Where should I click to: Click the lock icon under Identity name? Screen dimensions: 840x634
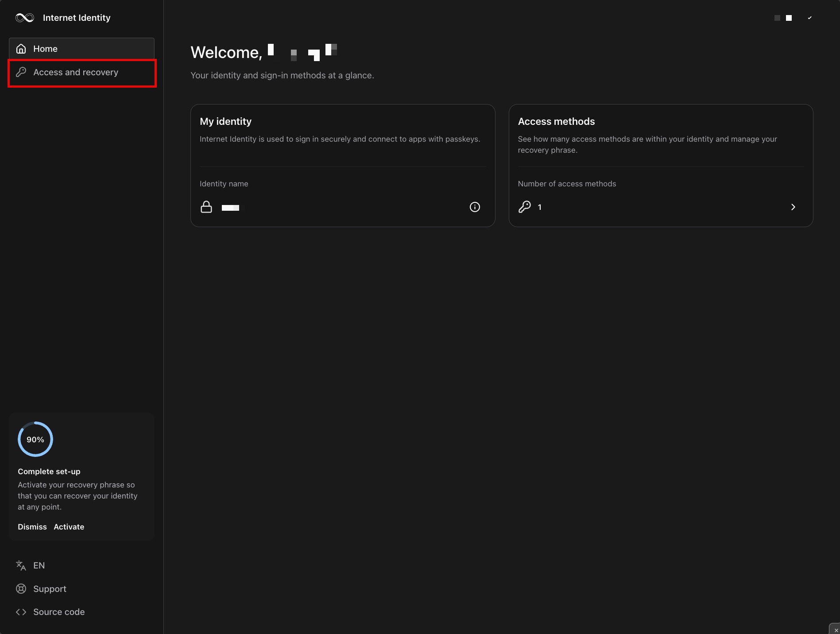tap(206, 207)
